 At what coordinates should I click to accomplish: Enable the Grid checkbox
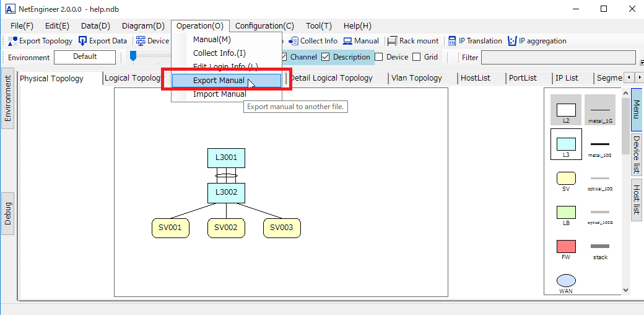pos(417,57)
